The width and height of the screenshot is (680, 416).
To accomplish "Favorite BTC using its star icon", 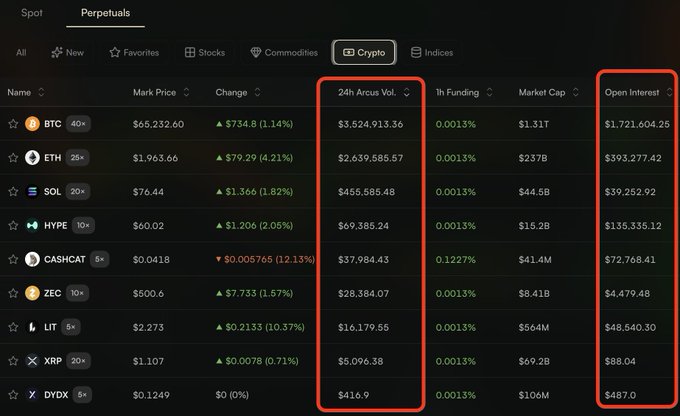I will [13, 124].
